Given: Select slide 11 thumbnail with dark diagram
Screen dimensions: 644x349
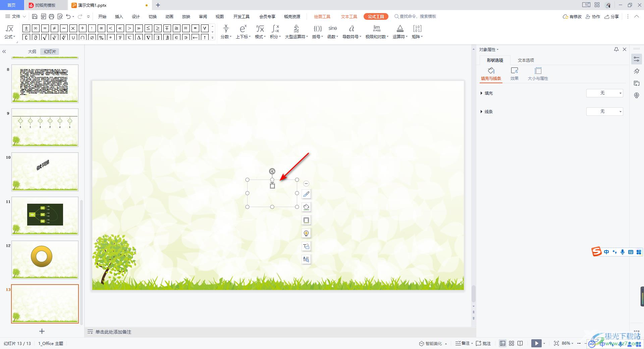Looking at the screenshot, I should pyautogui.click(x=45, y=216).
